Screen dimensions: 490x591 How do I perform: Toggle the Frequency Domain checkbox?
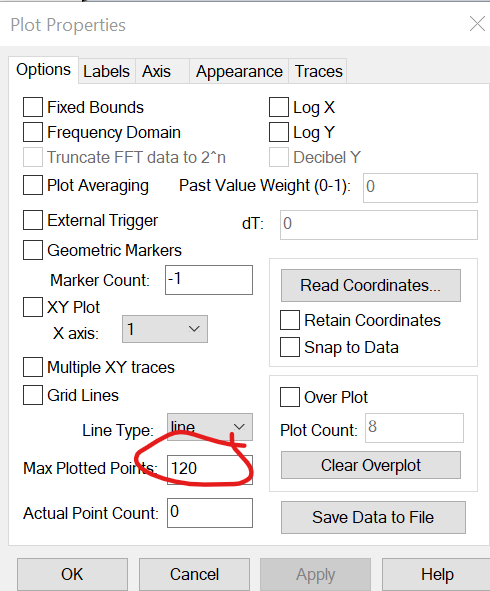click(x=33, y=132)
